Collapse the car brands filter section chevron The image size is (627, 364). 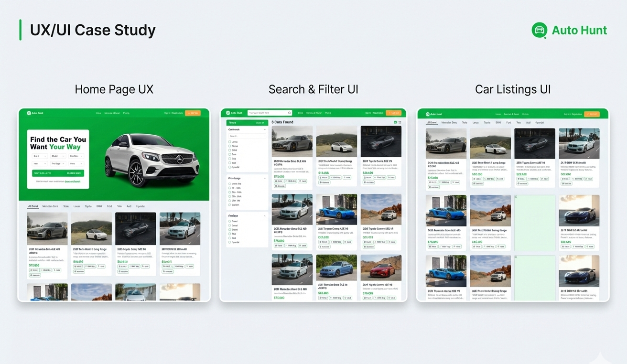pyautogui.click(x=265, y=129)
